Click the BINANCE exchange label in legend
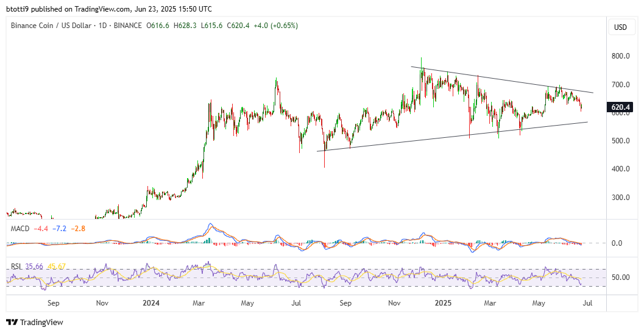The height and width of the screenshot is (333, 644). [126, 26]
